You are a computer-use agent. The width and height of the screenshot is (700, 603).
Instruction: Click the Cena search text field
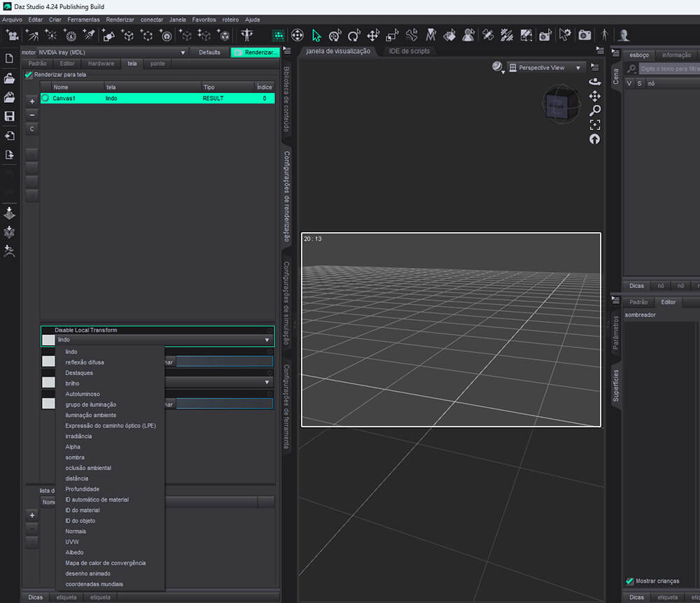tap(669, 69)
